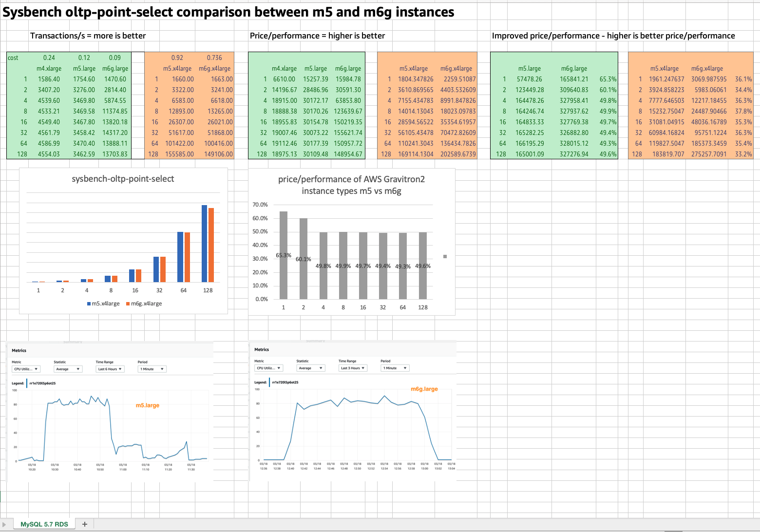
Task: Select the cost cell showing 0.736
Action: [x=214, y=57]
